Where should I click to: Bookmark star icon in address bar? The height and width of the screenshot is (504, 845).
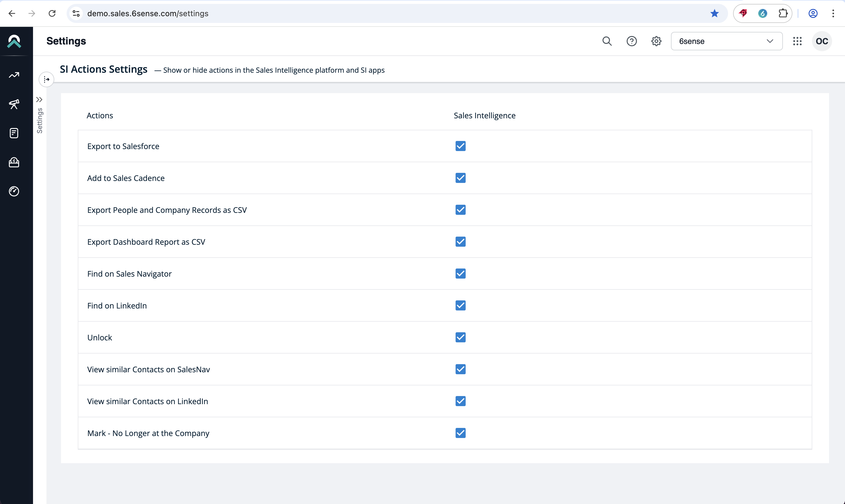click(714, 13)
